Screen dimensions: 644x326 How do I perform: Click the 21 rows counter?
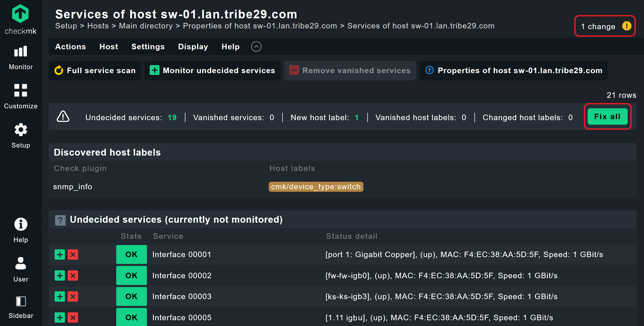(621, 95)
